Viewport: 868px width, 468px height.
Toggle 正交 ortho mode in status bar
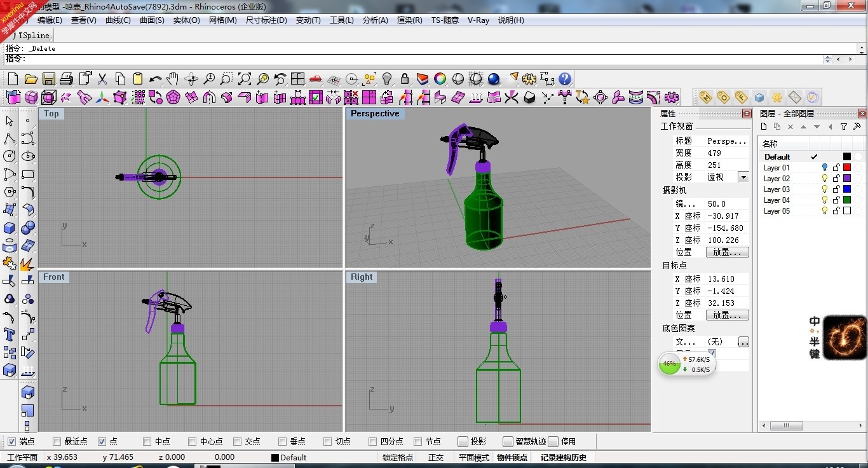click(x=436, y=457)
